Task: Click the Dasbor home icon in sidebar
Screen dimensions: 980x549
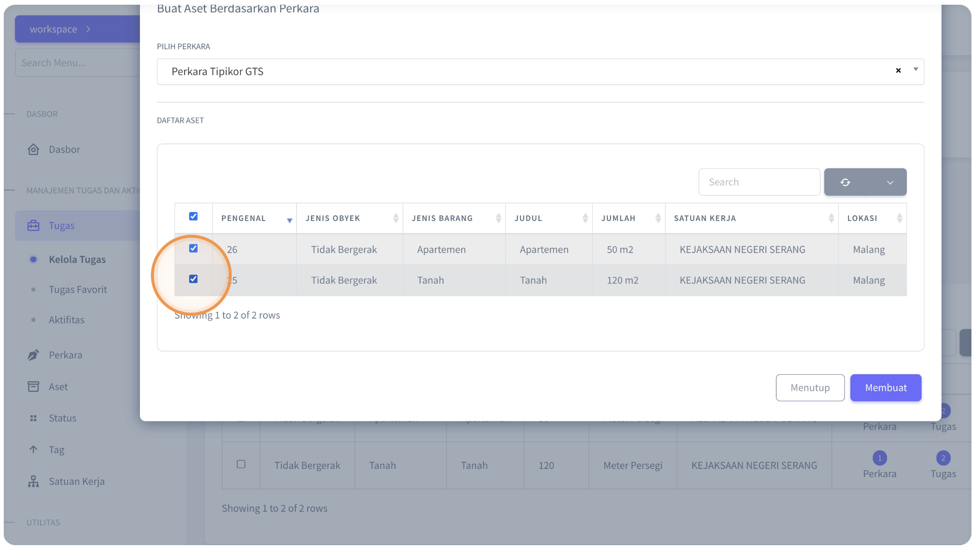Action: coord(33,149)
